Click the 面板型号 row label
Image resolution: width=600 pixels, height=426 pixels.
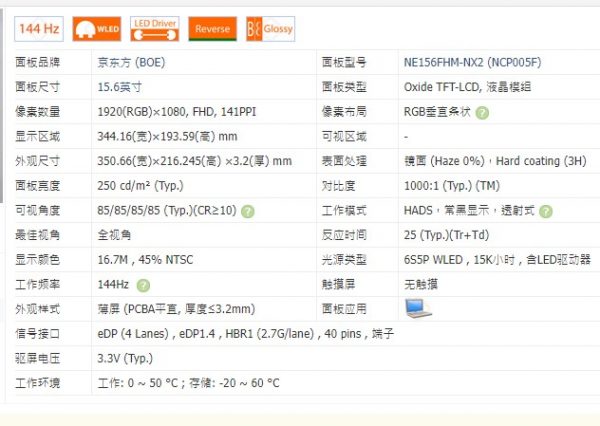344,62
